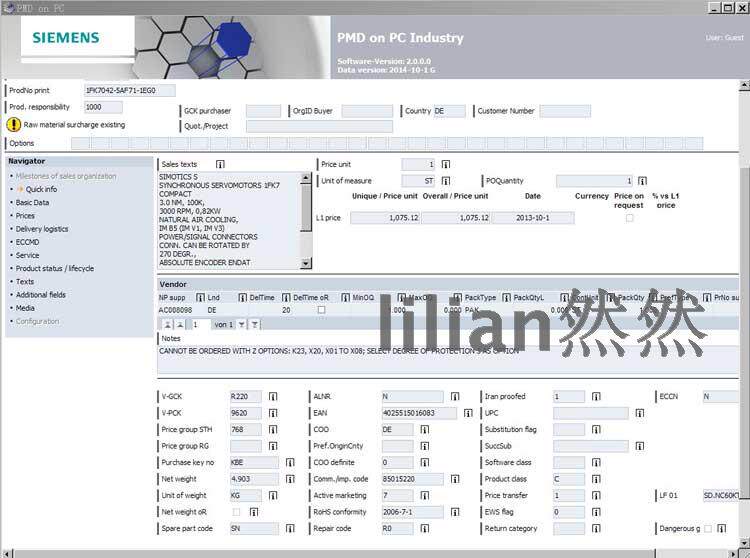
Task: Click the info icon for EWS flag
Action: coord(596,512)
